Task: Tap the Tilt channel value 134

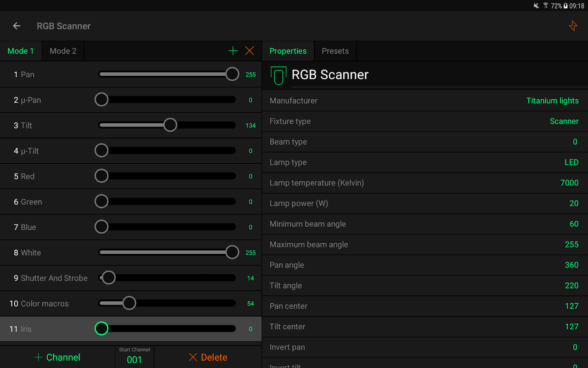Action: (250, 125)
